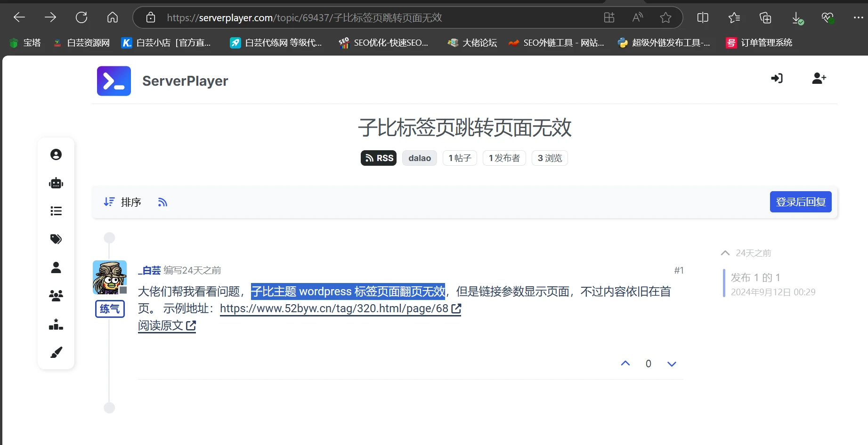Open the tags icon in sidebar
868x445 pixels.
[56, 239]
